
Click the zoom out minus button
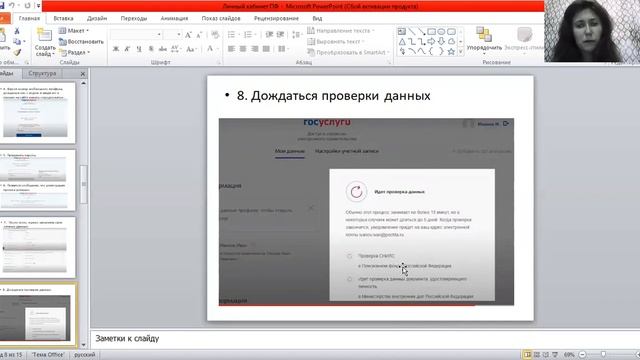pyautogui.click(x=582, y=355)
